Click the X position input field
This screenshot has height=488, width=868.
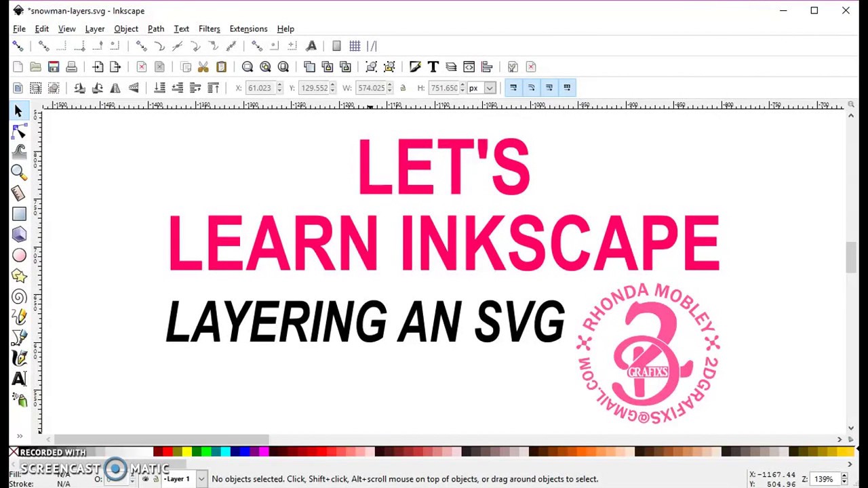coord(260,87)
